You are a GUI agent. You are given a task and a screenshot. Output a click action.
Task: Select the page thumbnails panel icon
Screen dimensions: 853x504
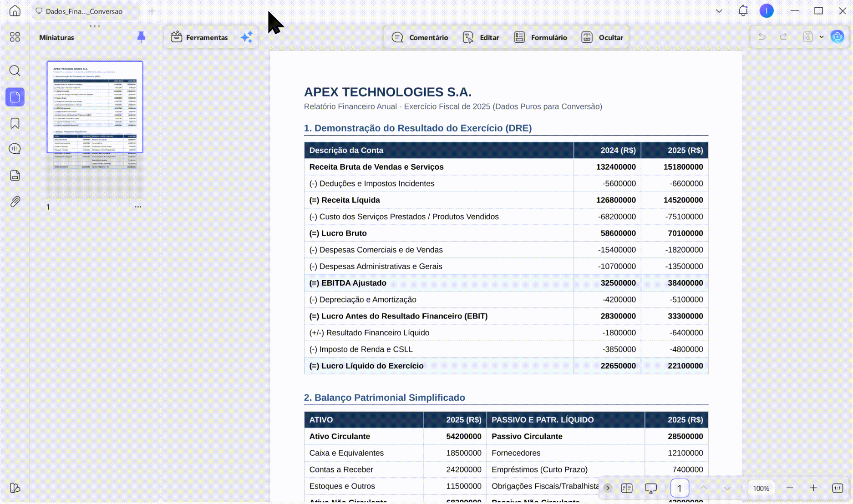point(15,97)
